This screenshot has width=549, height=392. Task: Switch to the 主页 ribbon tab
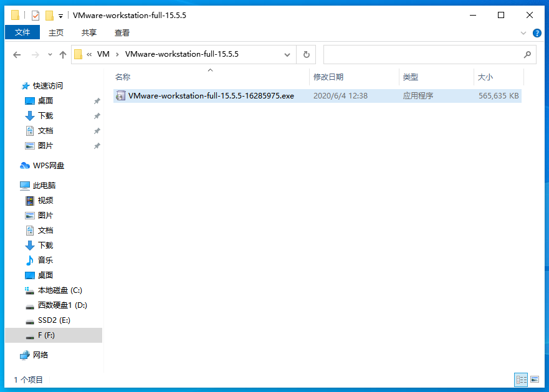(x=56, y=32)
